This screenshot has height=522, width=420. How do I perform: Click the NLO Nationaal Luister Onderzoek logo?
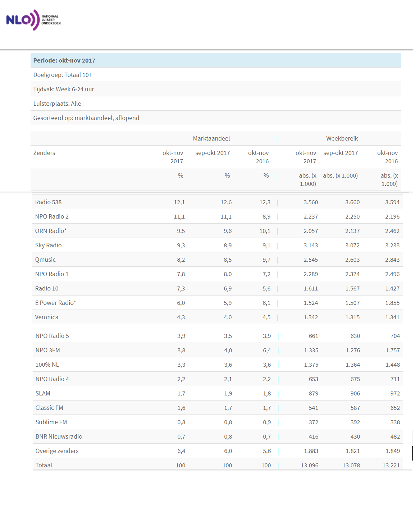point(33,20)
